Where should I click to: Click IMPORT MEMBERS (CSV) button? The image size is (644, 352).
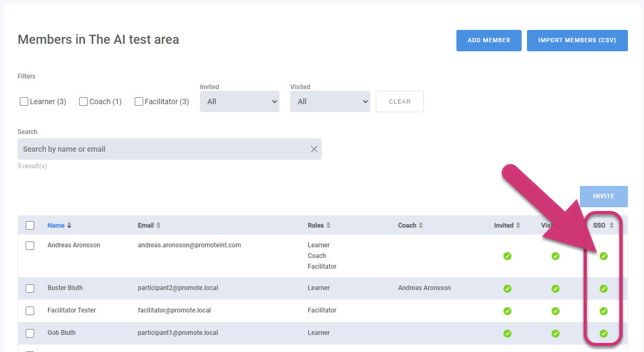577,41
